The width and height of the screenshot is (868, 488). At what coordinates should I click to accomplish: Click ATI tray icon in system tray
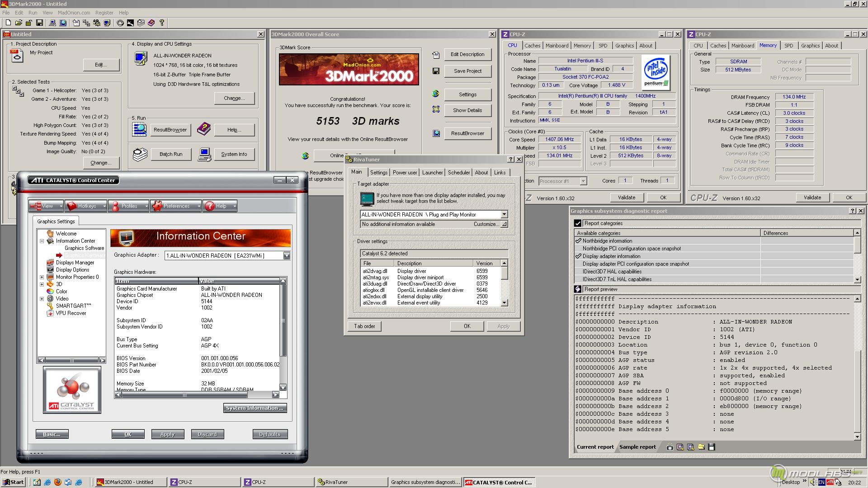(x=830, y=482)
